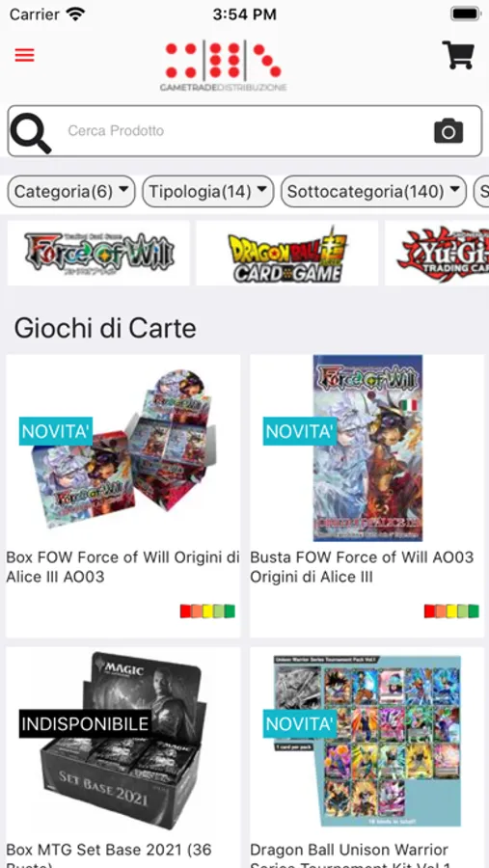This screenshot has width=489, height=868.
Task: Open Busta FOW AO03 product image
Action: point(367,448)
